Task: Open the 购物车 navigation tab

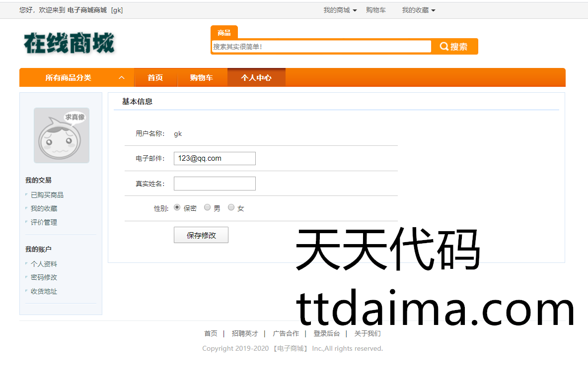Action: 202,78
